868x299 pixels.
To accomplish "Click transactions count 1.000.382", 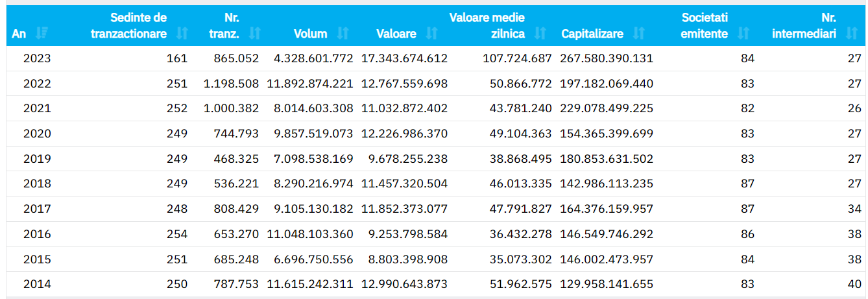I will 231,108.
